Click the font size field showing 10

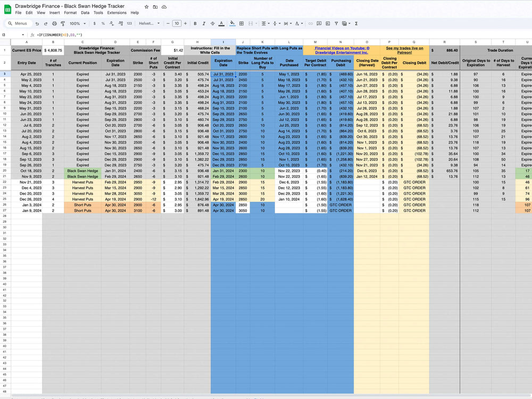(x=177, y=24)
